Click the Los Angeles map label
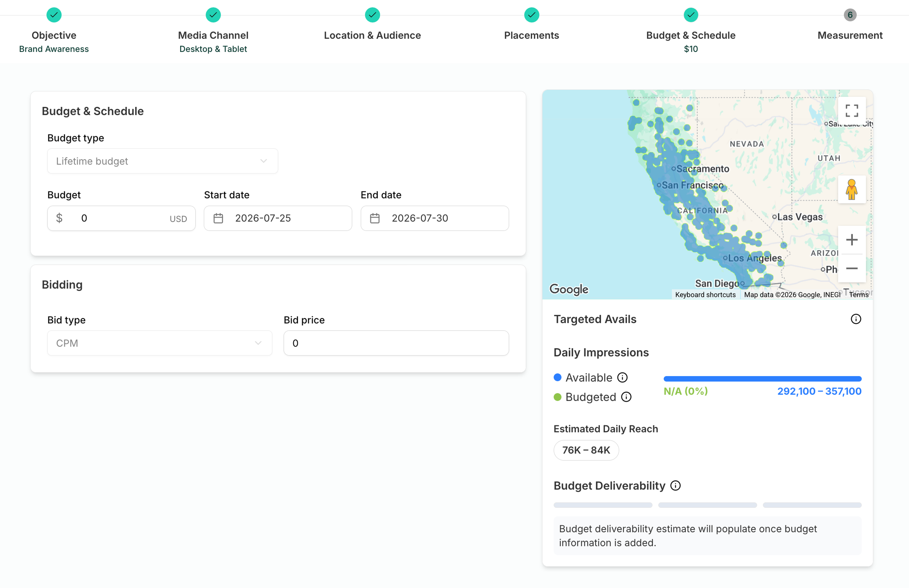This screenshot has height=588, width=909. tap(754, 258)
